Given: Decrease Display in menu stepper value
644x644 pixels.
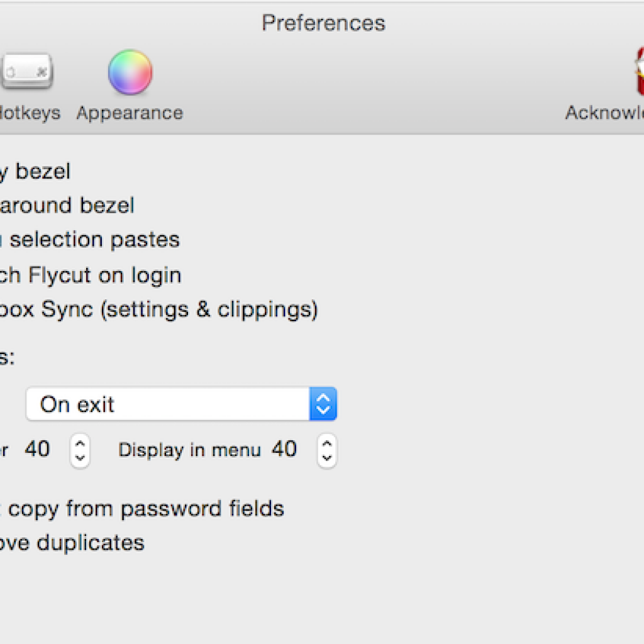Looking at the screenshot, I should click(326, 458).
